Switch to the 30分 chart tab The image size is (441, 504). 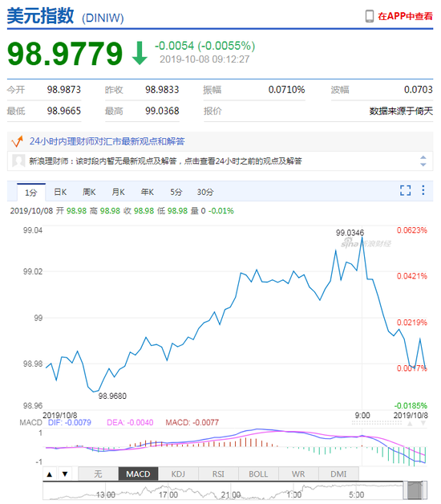pyautogui.click(x=205, y=193)
